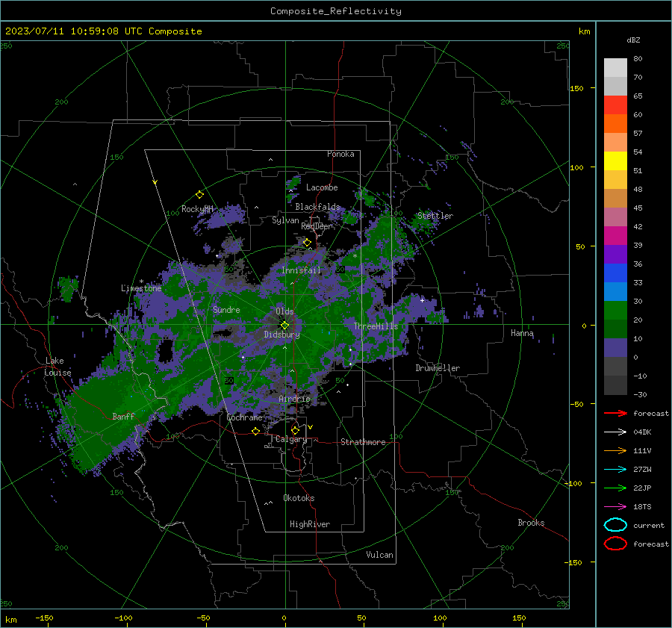Select the orange 111V legend arrow
Screen dimensions: 672x628
[615, 450]
